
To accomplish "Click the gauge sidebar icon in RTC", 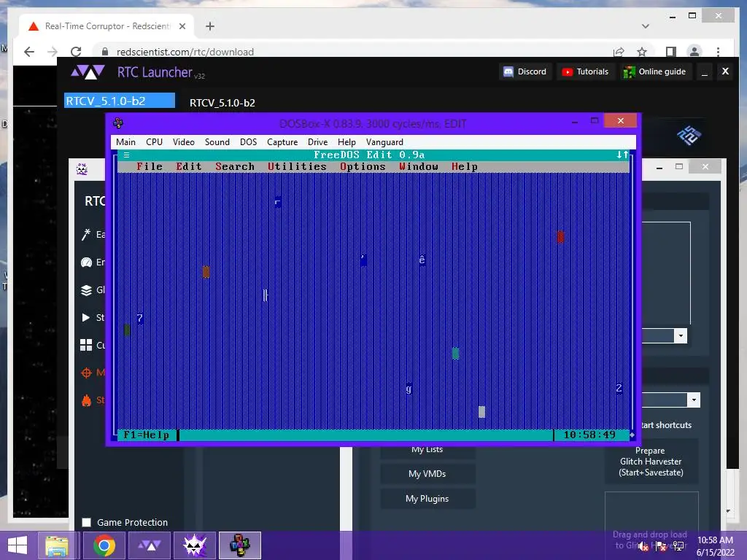I will click(86, 262).
